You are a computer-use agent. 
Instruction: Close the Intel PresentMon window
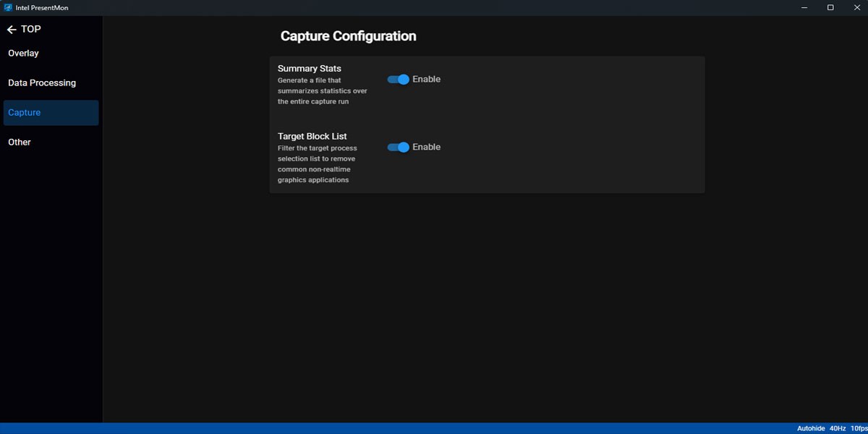coord(856,7)
